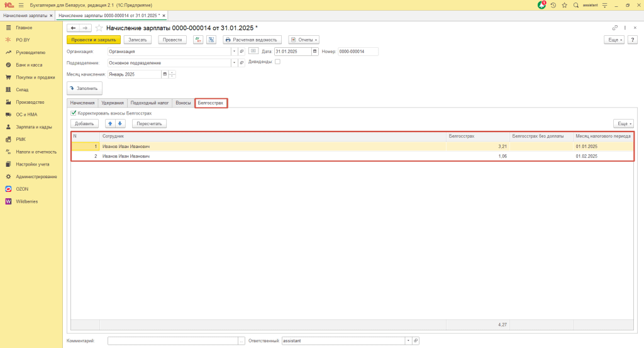Move row up with blue arrow
This screenshot has height=348, width=644.
111,123
